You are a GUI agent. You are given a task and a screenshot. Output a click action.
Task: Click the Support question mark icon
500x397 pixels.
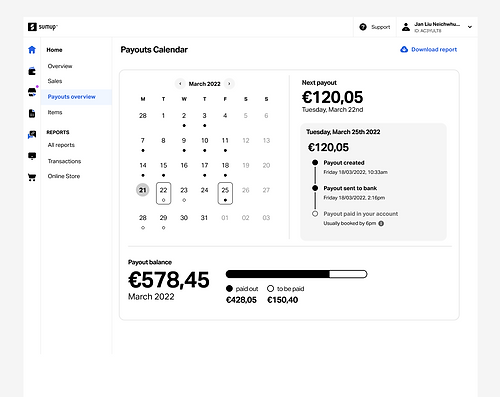pyautogui.click(x=363, y=27)
